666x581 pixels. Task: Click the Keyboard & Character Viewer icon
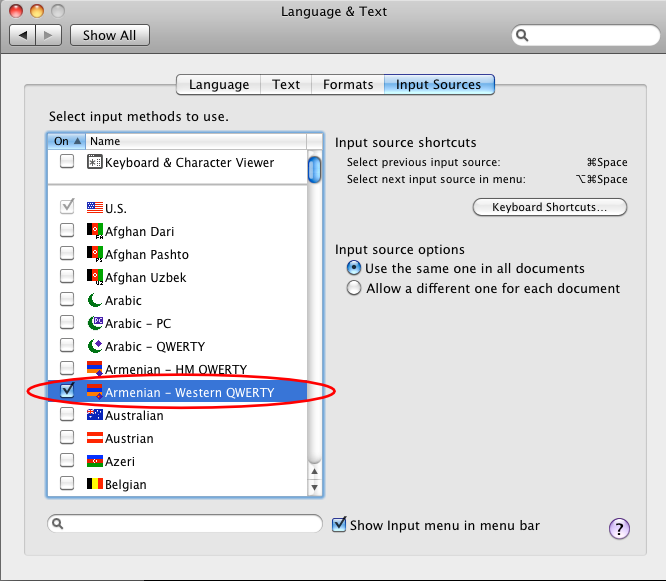pos(95,162)
